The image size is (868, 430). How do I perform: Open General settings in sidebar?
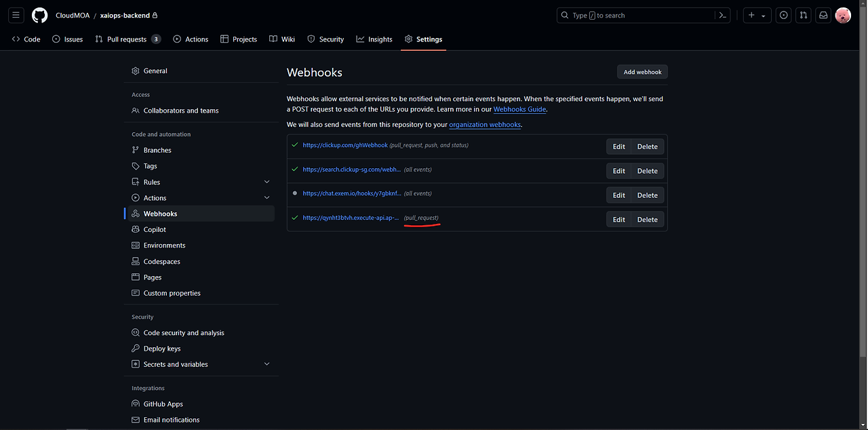point(201,71)
